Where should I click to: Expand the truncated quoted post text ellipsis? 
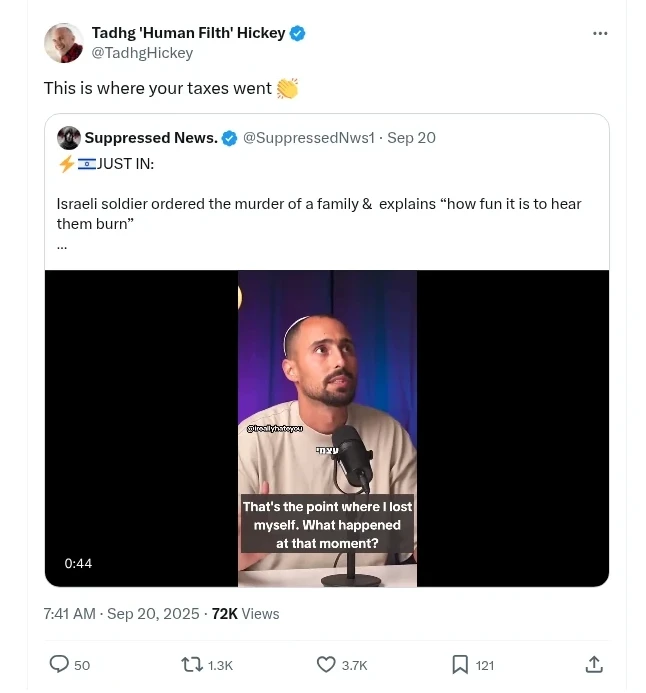(x=62, y=246)
